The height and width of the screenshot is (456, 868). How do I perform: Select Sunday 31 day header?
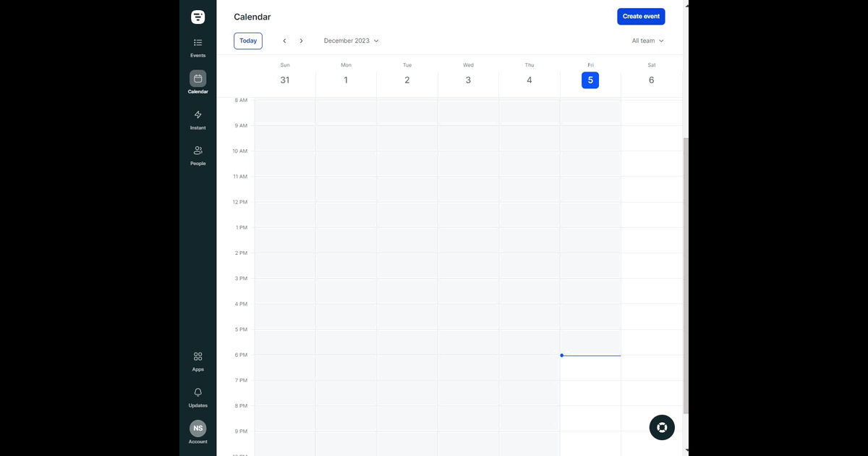tap(285, 75)
